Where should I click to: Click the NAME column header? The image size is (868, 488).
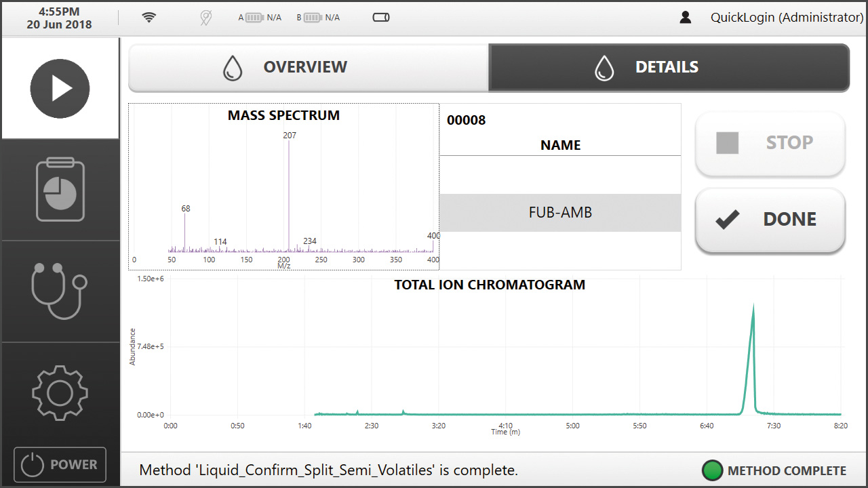point(560,145)
